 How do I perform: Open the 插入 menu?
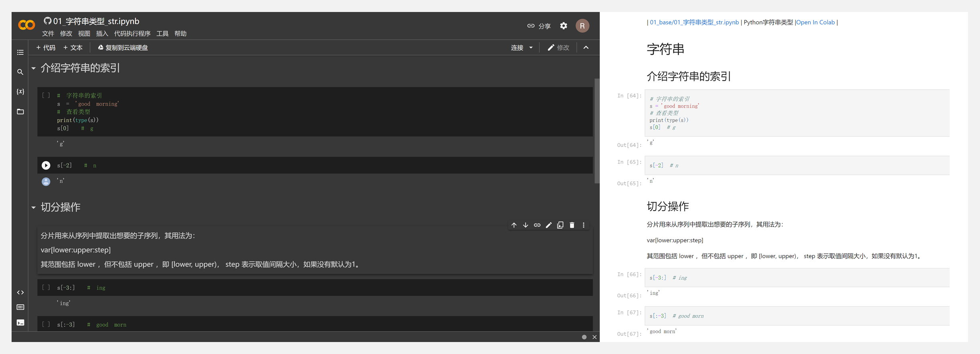tap(102, 34)
